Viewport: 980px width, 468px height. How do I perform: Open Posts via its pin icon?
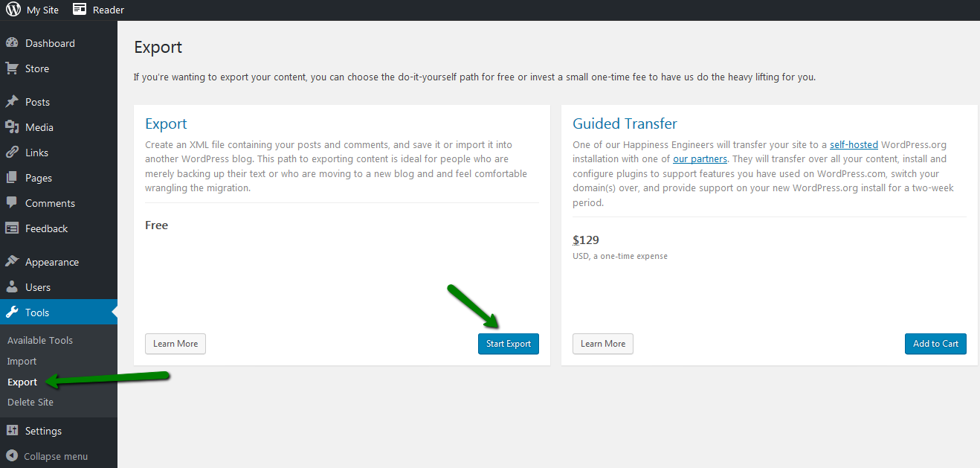(14, 101)
